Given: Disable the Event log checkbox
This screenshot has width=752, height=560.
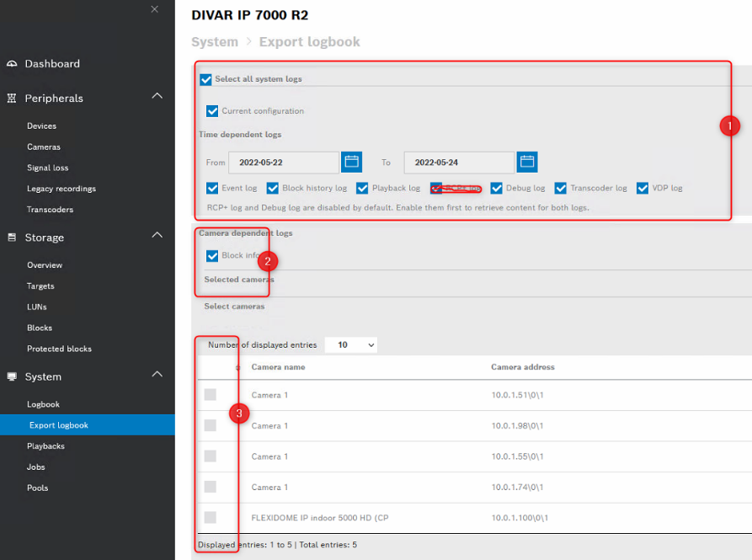Looking at the screenshot, I should (x=212, y=189).
